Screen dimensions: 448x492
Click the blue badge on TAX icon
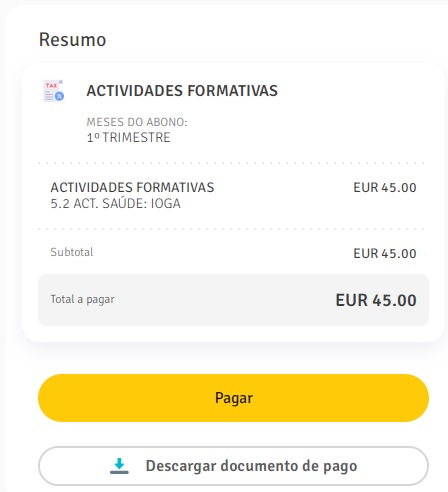click(x=59, y=96)
